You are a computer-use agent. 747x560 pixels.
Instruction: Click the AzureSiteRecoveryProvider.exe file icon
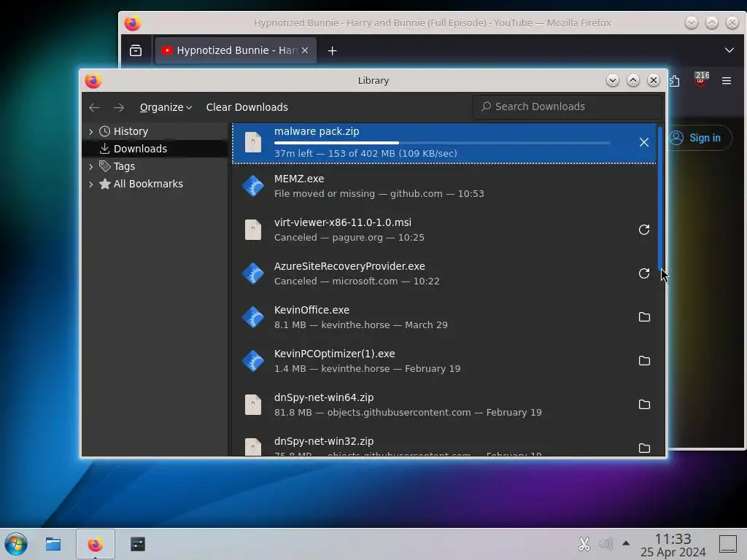(x=253, y=273)
